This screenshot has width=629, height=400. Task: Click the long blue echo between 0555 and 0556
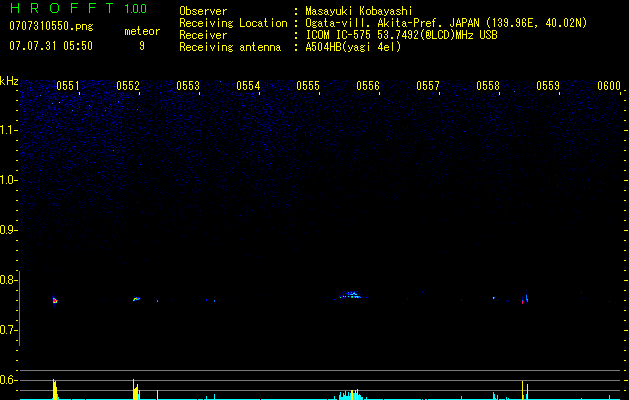(x=349, y=295)
